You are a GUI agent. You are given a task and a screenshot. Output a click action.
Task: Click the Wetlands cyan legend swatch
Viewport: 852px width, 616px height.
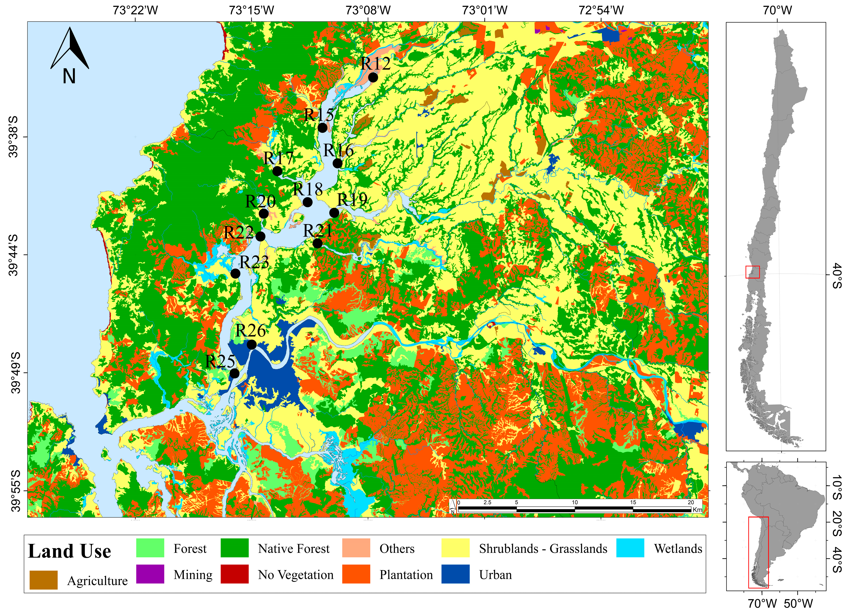pyautogui.click(x=630, y=548)
